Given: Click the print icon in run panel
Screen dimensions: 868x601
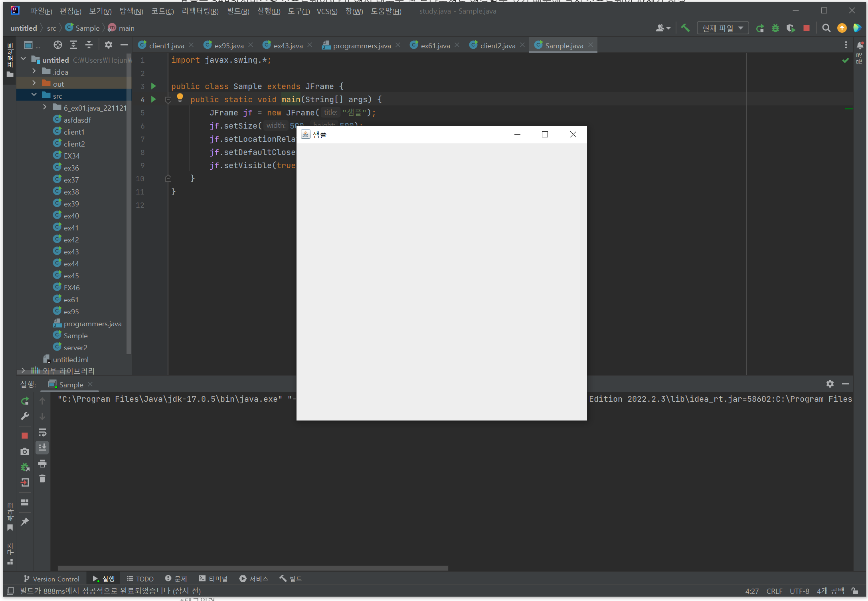Looking at the screenshot, I should click(42, 463).
